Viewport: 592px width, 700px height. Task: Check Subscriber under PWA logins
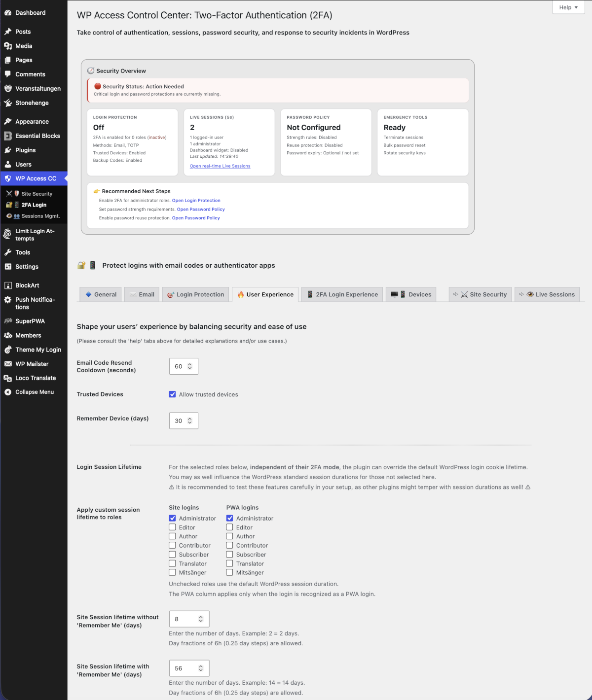(x=229, y=555)
